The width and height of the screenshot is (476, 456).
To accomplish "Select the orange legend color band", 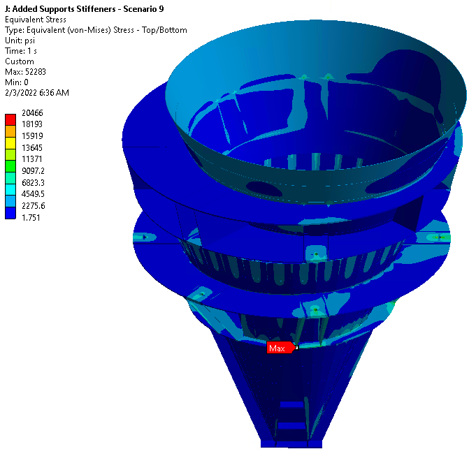I will [10, 131].
